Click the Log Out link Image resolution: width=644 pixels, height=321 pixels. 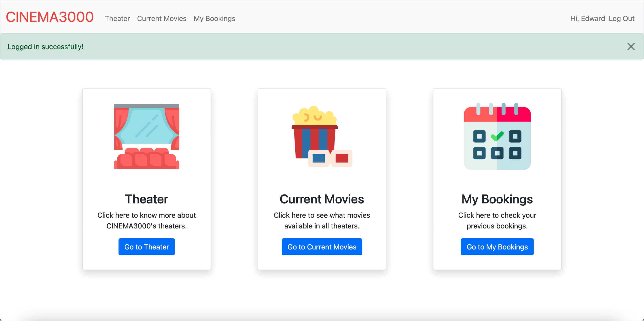coord(621,19)
